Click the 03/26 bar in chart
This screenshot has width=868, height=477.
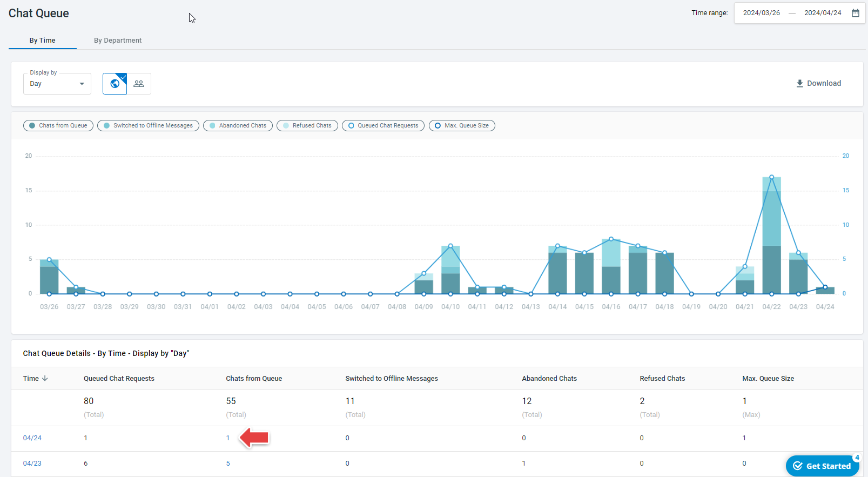coord(49,277)
